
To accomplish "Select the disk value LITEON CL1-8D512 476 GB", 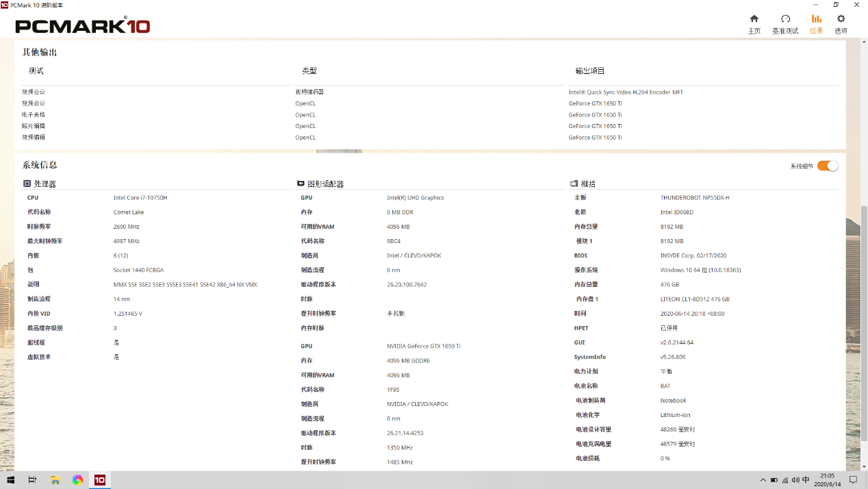I will pyautogui.click(x=695, y=299).
